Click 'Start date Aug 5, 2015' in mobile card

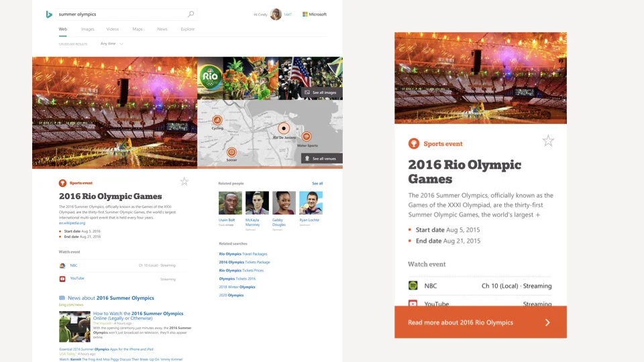pyautogui.click(x=447, y=230)
